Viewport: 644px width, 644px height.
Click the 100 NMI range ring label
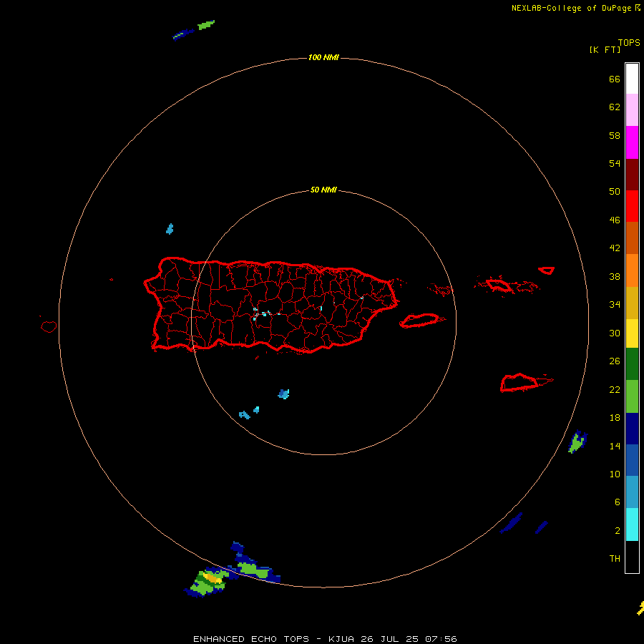[x=323, y=57]
